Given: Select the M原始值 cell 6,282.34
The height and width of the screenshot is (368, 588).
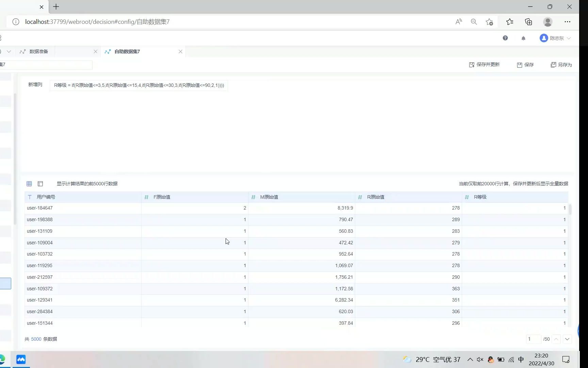Looking at the screenshot, I should [301, 300].
